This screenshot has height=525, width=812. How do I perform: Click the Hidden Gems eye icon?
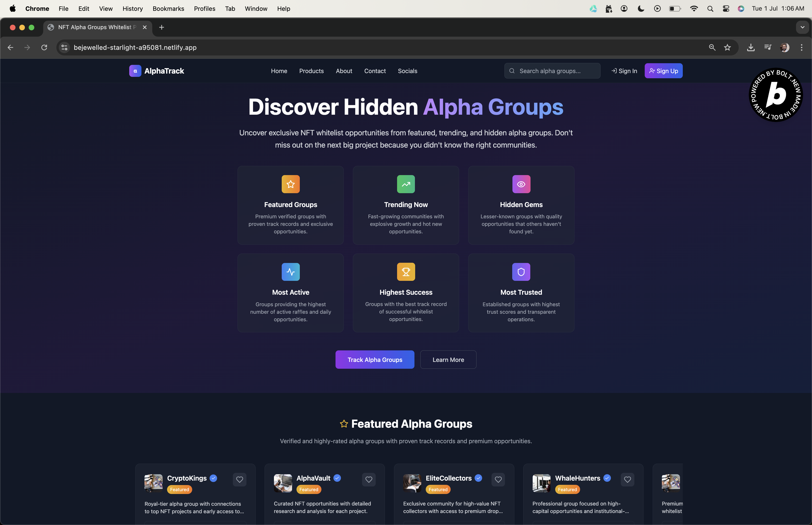click(x=521, y=184)
